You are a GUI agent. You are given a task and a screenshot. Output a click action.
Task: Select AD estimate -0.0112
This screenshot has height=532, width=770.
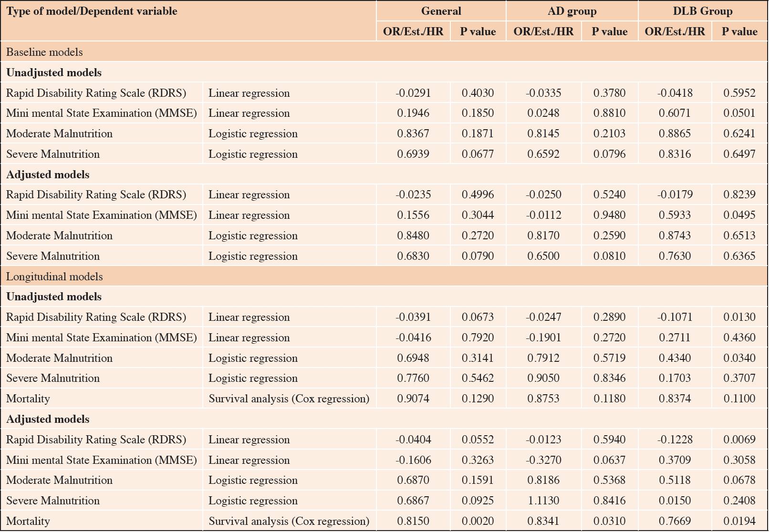543,215
